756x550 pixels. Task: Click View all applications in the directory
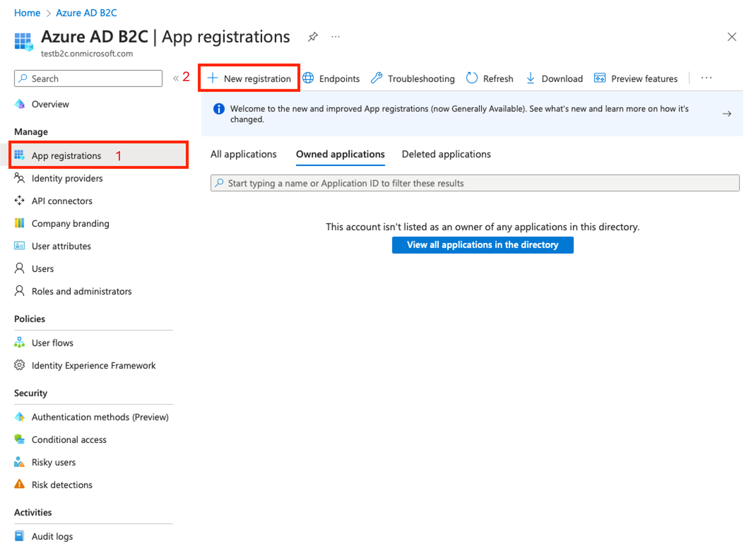[x=482, y=245]
